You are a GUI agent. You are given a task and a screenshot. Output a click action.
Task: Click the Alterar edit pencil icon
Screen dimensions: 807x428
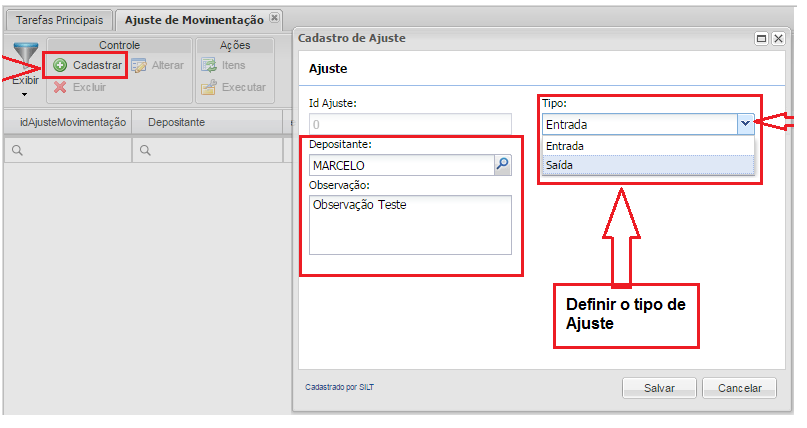140,66
